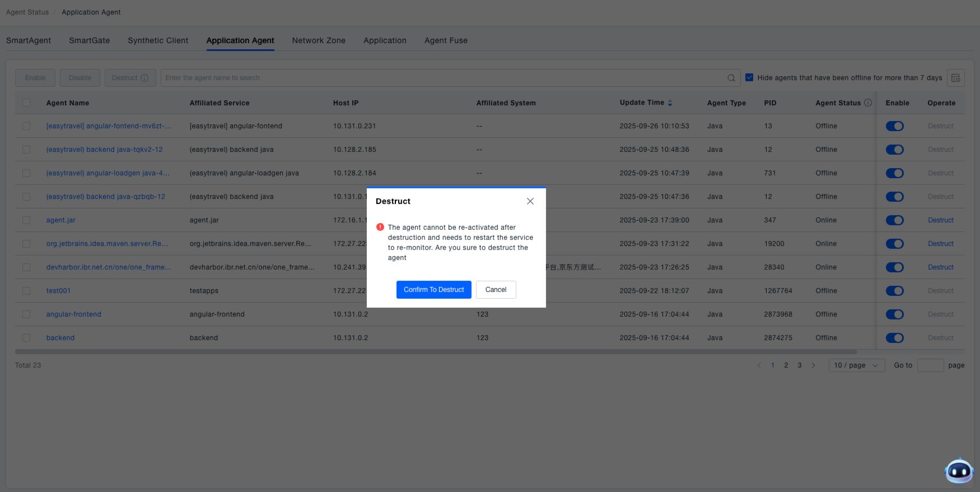Click the previous page arrow
Screen dimensions: 980x492
click(759, 365)
